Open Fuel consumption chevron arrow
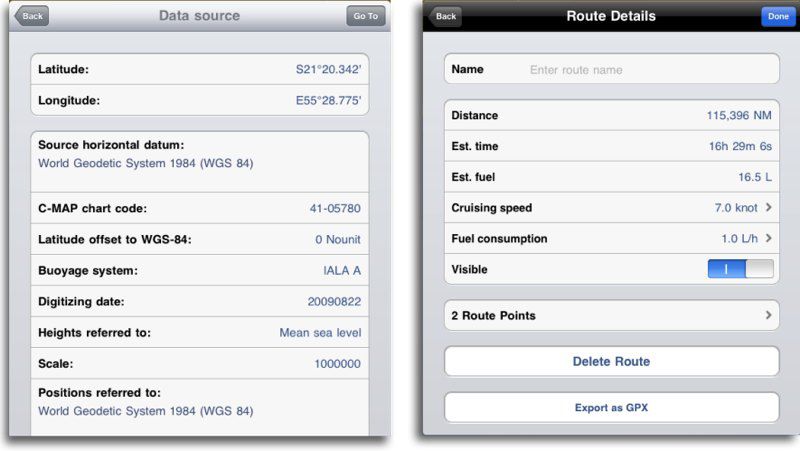The height and width of the screenshot is (451, 800). pyautogui.click(x=768, y=238)
